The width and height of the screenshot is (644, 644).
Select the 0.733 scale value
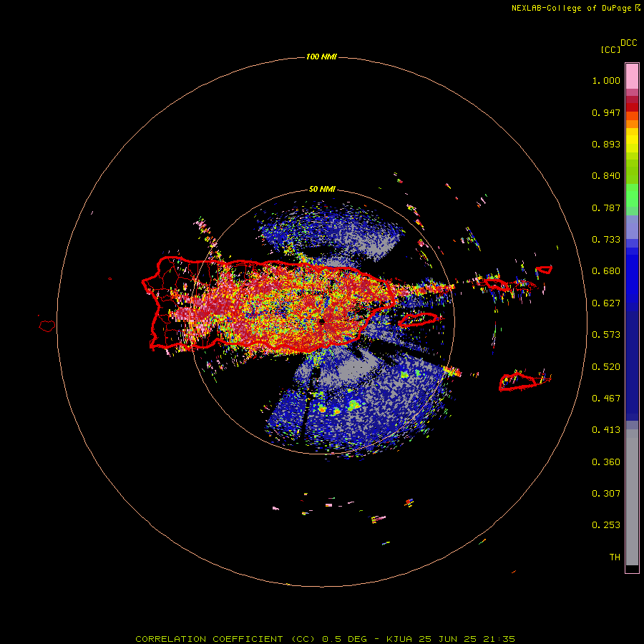606,240
